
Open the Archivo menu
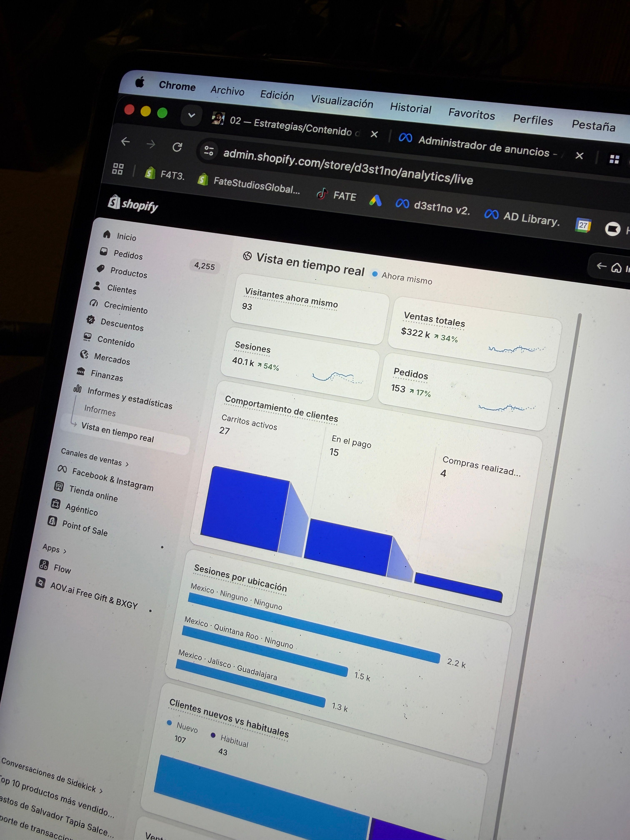227,90
